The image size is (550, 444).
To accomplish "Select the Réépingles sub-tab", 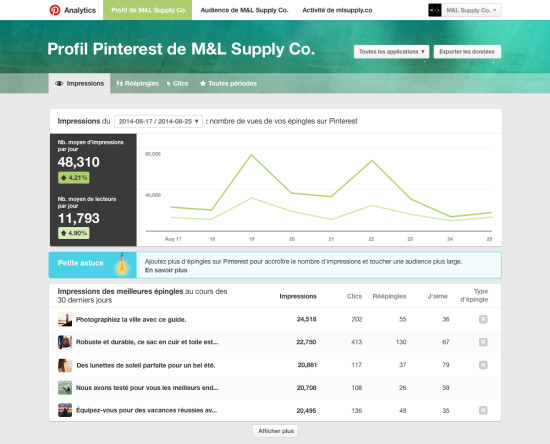I will [138, 83].
